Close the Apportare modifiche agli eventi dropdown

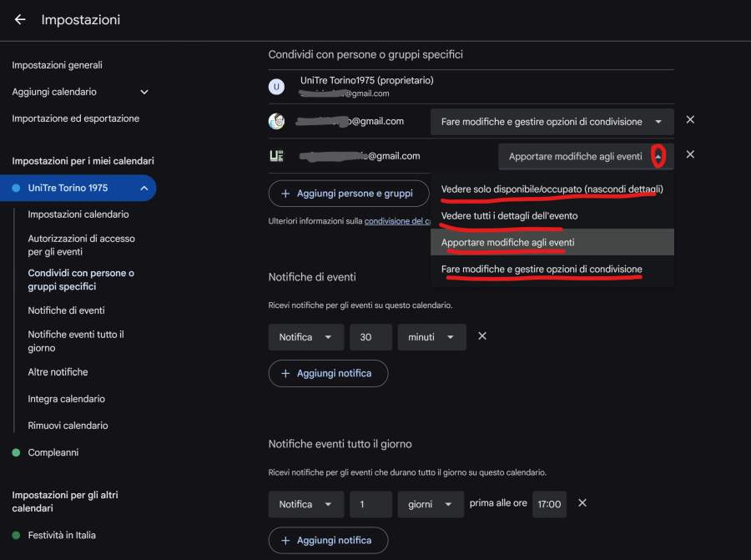658,156
